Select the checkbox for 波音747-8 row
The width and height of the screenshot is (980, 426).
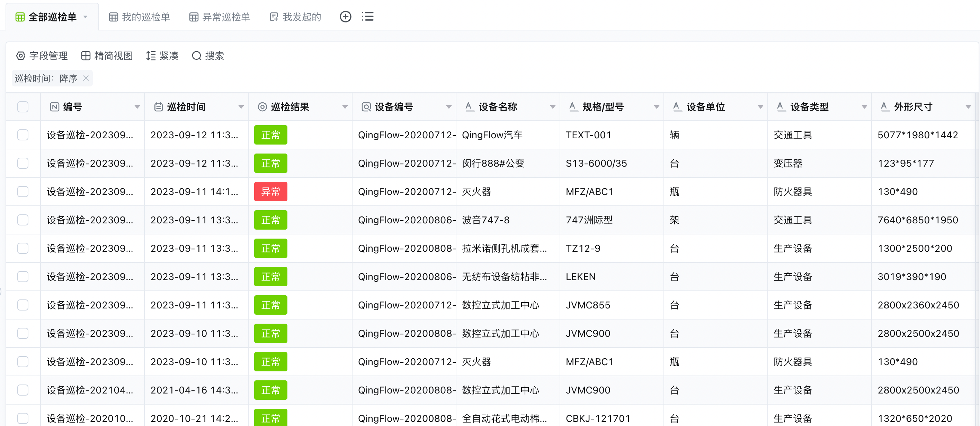(x=23, y=220)
